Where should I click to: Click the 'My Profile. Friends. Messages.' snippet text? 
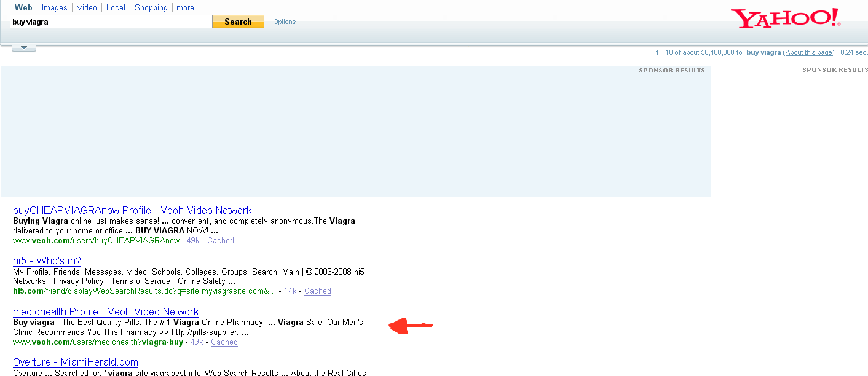click(x=189, y=276)
